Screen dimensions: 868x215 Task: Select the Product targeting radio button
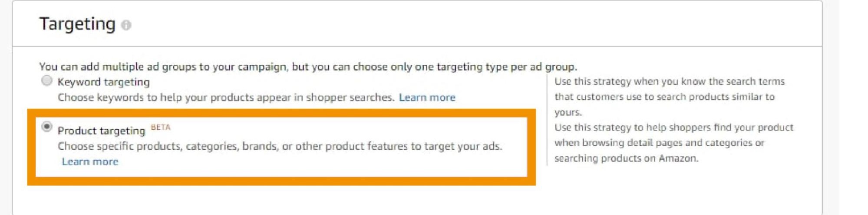(x=46, y=127)
